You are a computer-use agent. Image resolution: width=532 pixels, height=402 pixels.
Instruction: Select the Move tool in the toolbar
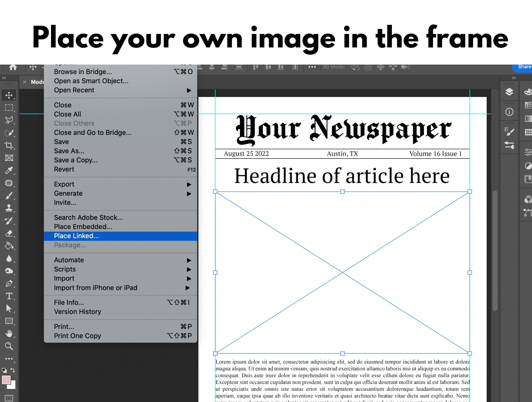(x=9, y=95)
